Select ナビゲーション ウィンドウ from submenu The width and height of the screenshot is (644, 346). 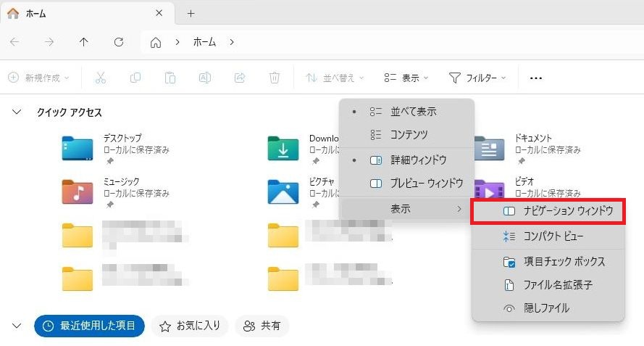[x=556, y=210]
